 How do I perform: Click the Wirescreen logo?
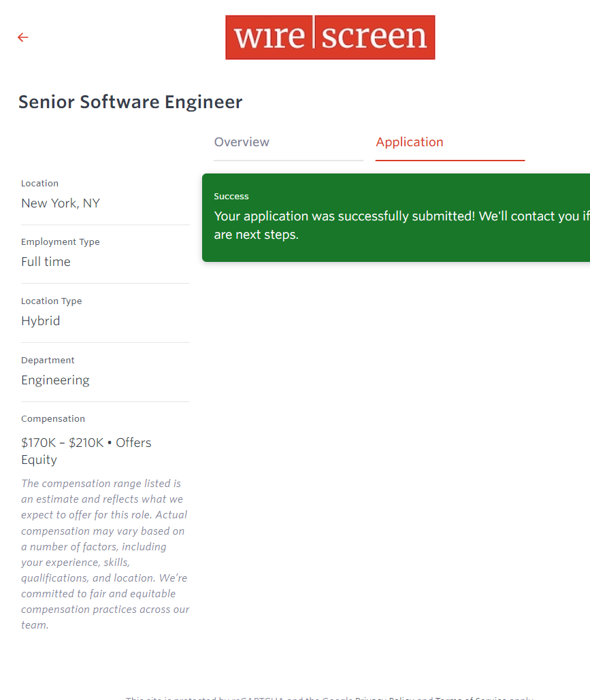coord(330,37)
